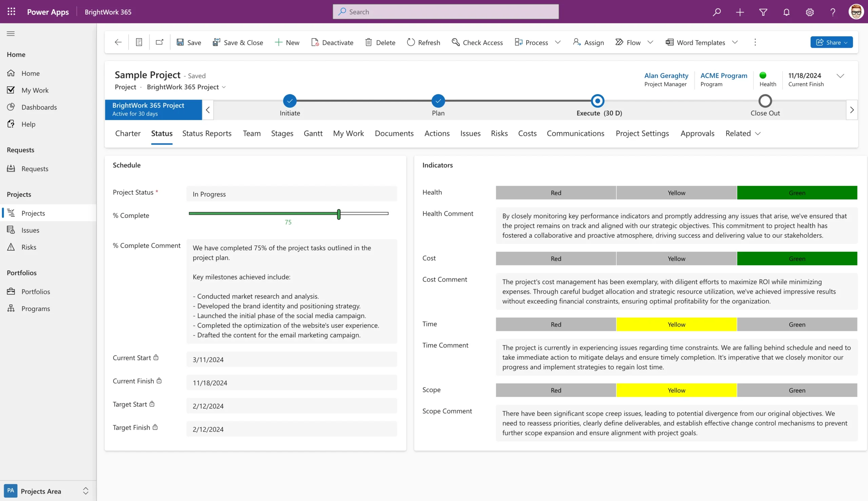The width and height of the screenshot is (868, 501).
Task: Set the Time indicator to Green
Action: pyautogui.click(x=797, y=325)
